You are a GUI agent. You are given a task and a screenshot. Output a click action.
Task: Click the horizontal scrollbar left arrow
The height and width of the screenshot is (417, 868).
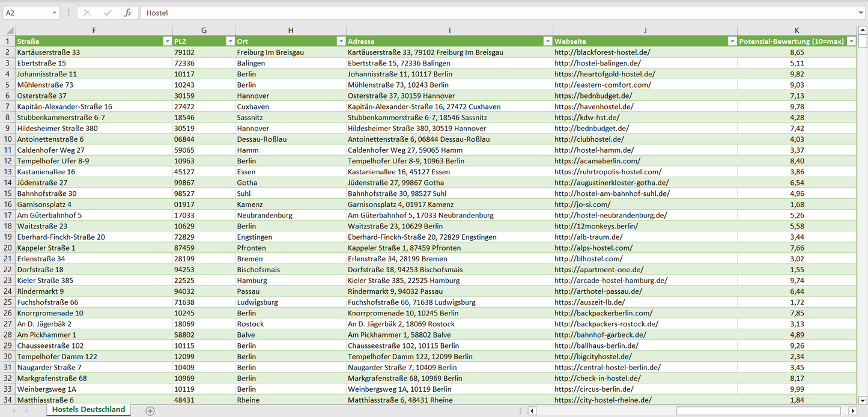532,411
